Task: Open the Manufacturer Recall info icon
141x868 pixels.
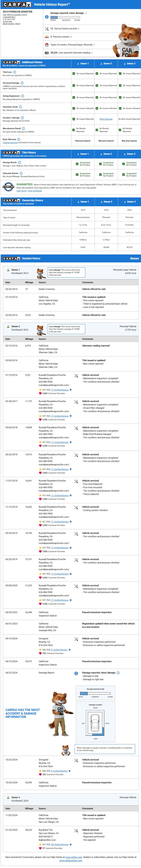Action: click(23, 128)
